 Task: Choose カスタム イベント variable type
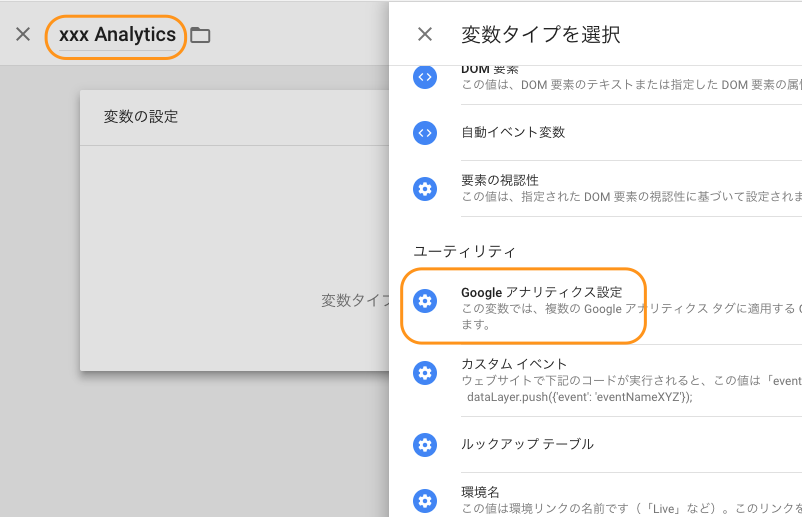(x=514, y=364)
